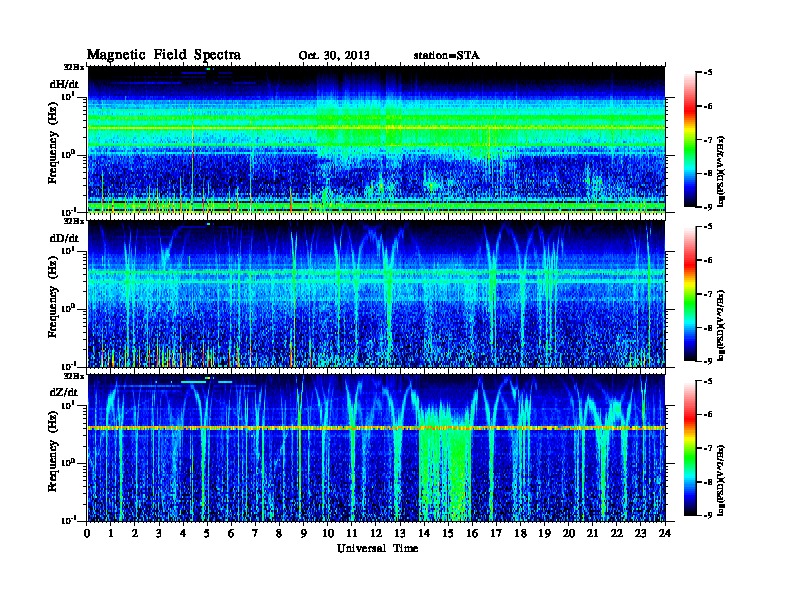The height and width of the screenshot is (612, 792).
Task: Click the 'Magnetic Field Spectra' title
Action: click(x=164, y=55)
